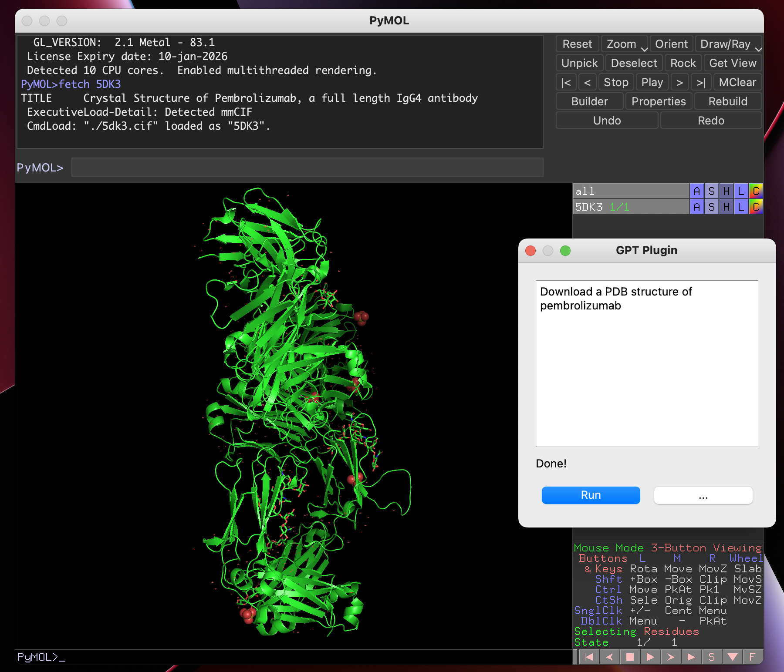Close the GPT Plugin window
This screenshot has height=672, width=784.
point(531,251)
